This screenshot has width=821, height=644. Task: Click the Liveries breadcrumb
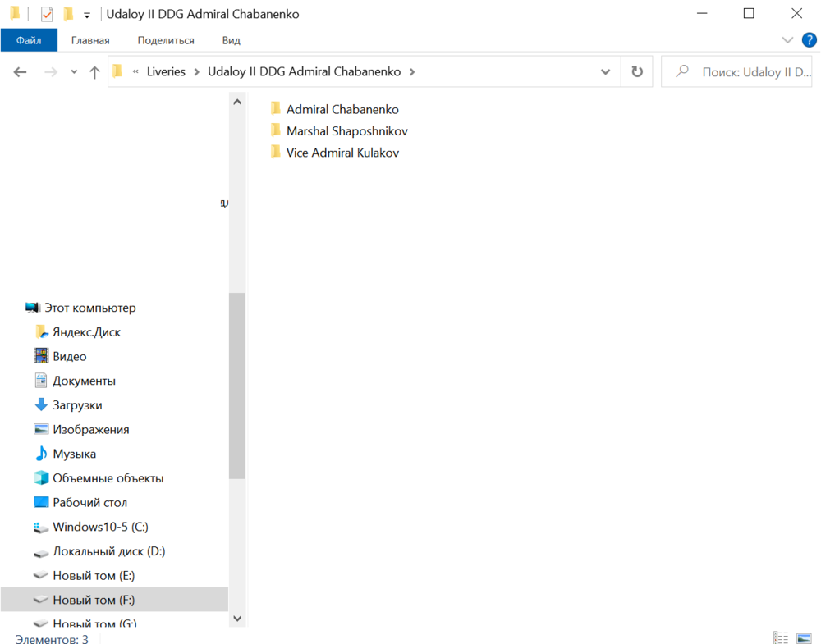[166, 71]
